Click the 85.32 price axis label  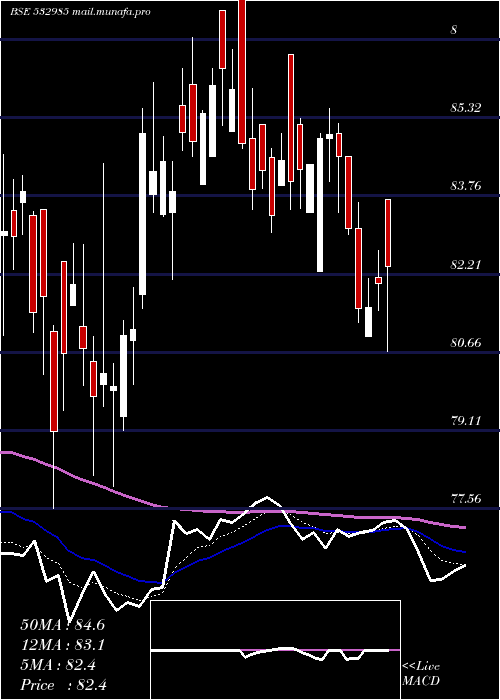(x=466, y=108)
